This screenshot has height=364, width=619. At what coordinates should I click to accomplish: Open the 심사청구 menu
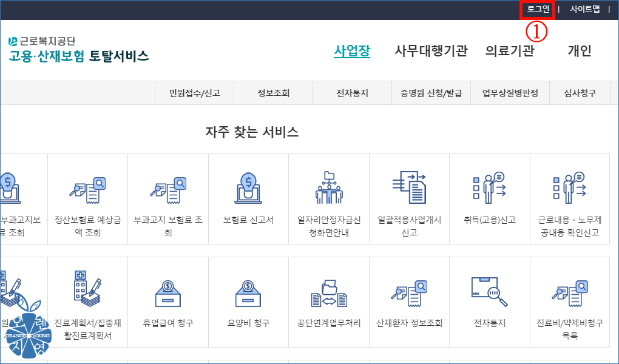tap(580, 93)
